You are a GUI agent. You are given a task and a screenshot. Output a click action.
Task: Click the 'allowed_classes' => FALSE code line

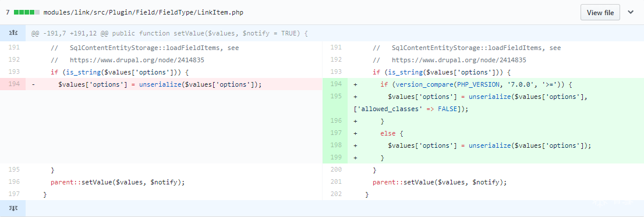point(411,109)
